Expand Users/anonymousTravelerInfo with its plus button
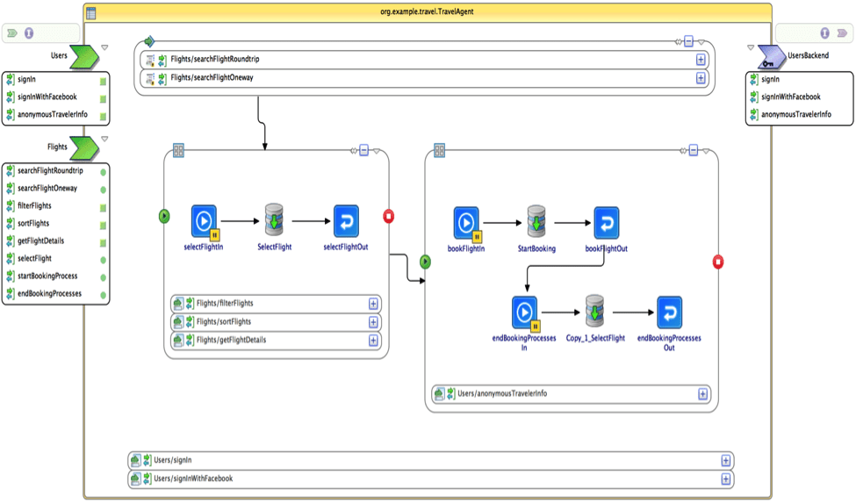The image size is (856, 504). click(703, 394)
